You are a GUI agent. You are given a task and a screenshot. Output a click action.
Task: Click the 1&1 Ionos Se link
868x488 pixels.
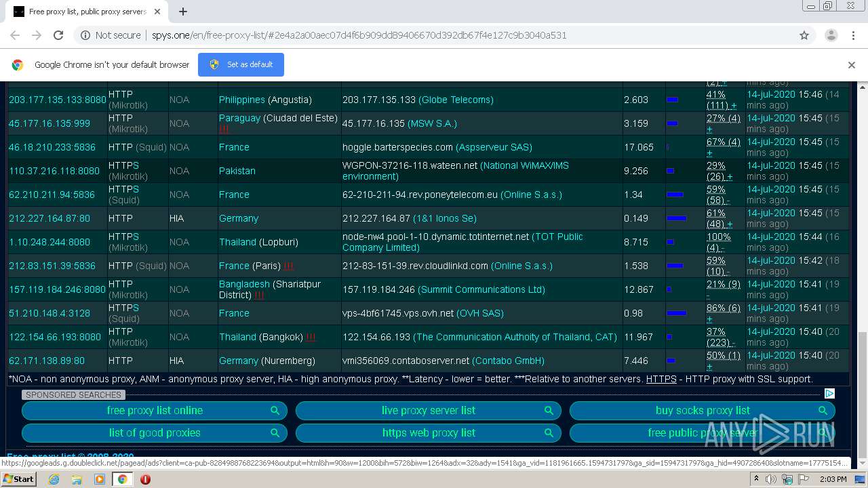(445, 218)
